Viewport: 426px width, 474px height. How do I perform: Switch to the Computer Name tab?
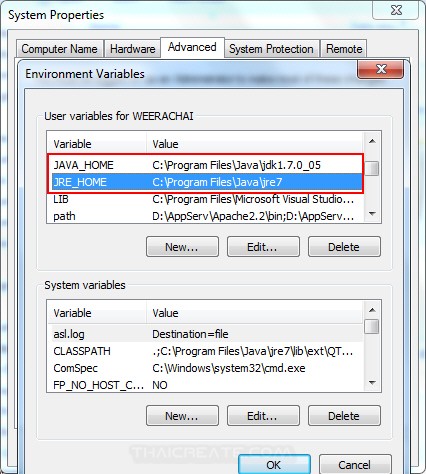coord(59,49)
